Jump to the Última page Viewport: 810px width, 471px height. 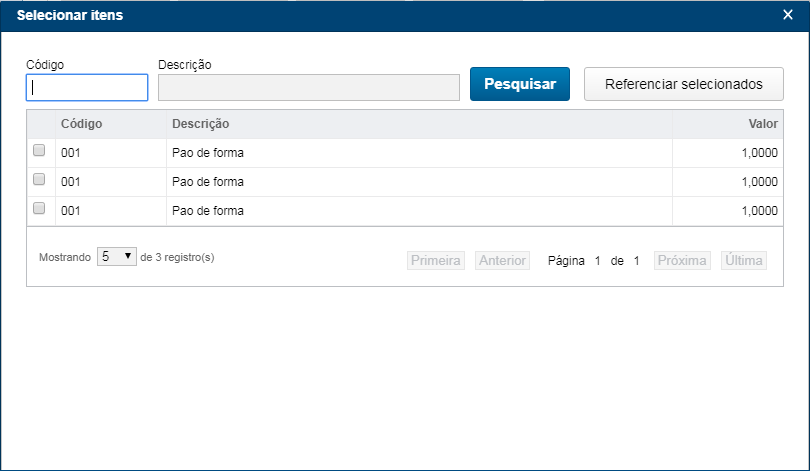(744, 260)
